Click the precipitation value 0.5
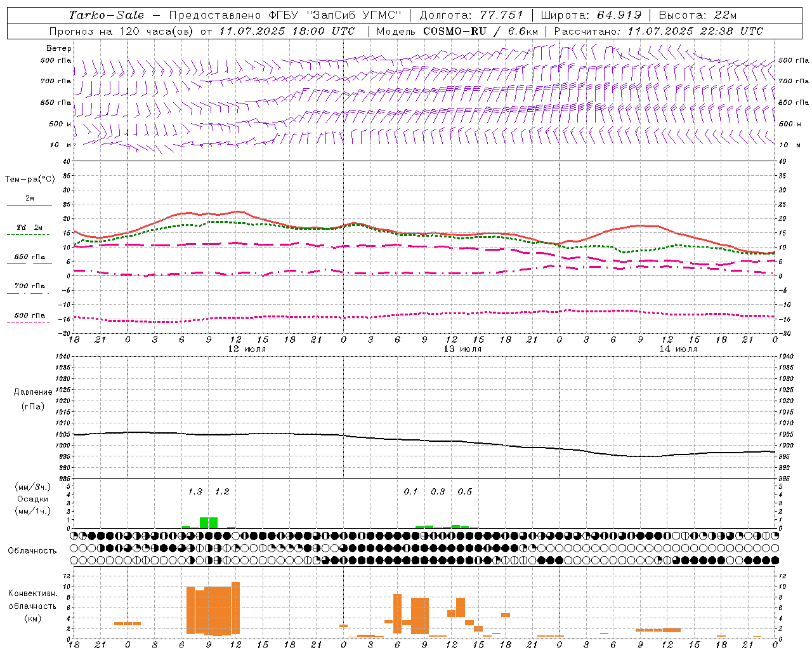812x650 pixels. click(x=465, y=491)
